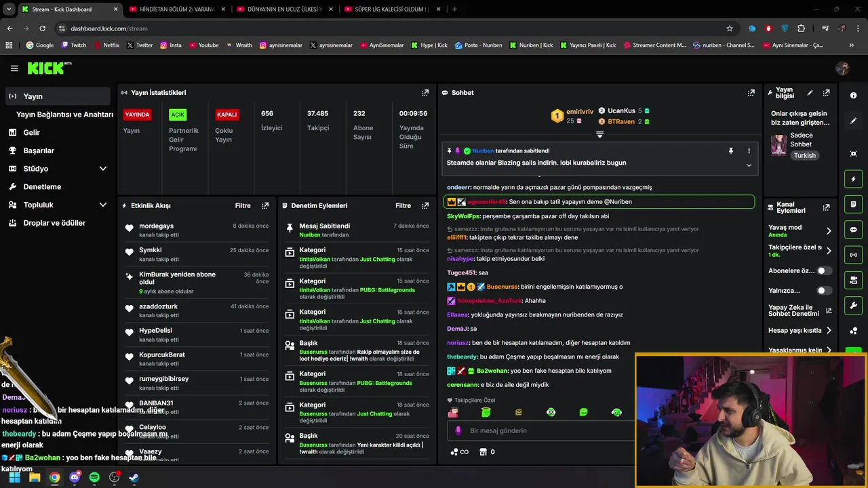868x488 pixels.
Task: Pop out the Sohbet chat panel
Action: point(751,93)
